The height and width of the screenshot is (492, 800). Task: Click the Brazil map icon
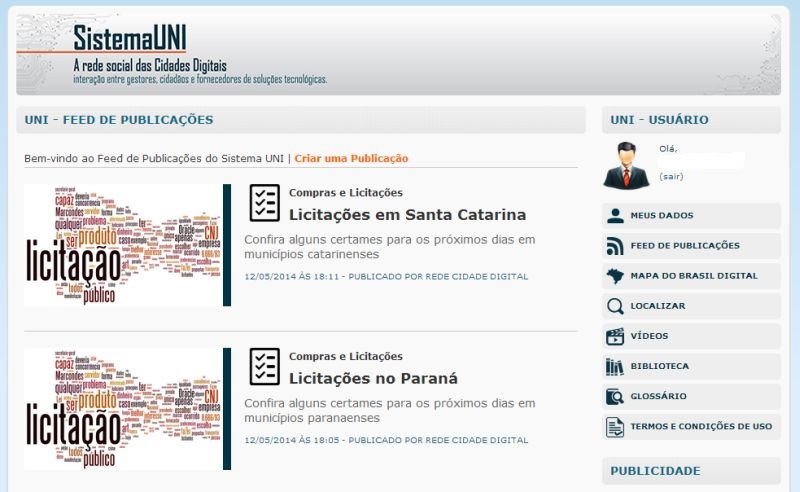click(x=615, y=276)
